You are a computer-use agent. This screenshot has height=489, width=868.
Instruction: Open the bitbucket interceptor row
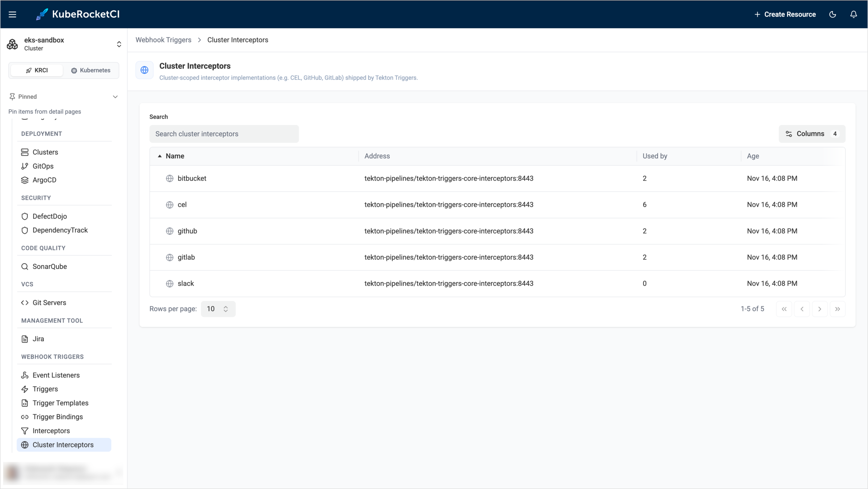pyautogui.click(x=497, y=178)
